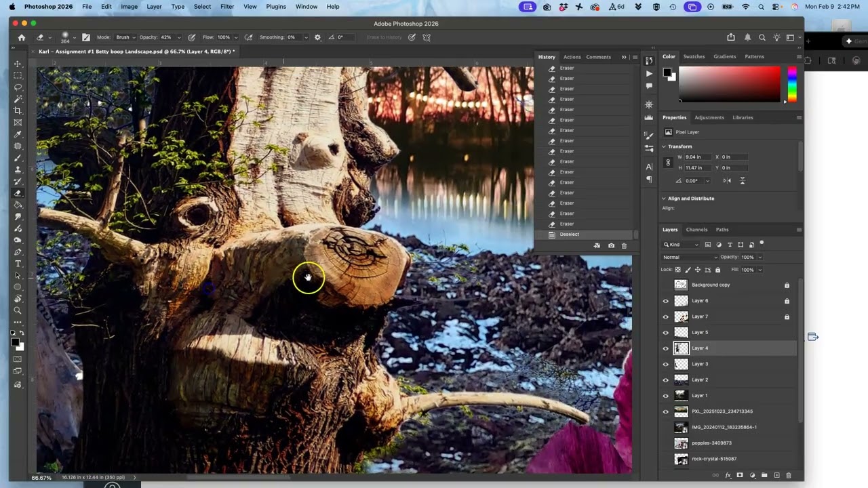
Task: Pick the Eyedropper tool
Action: pos(18,134)
